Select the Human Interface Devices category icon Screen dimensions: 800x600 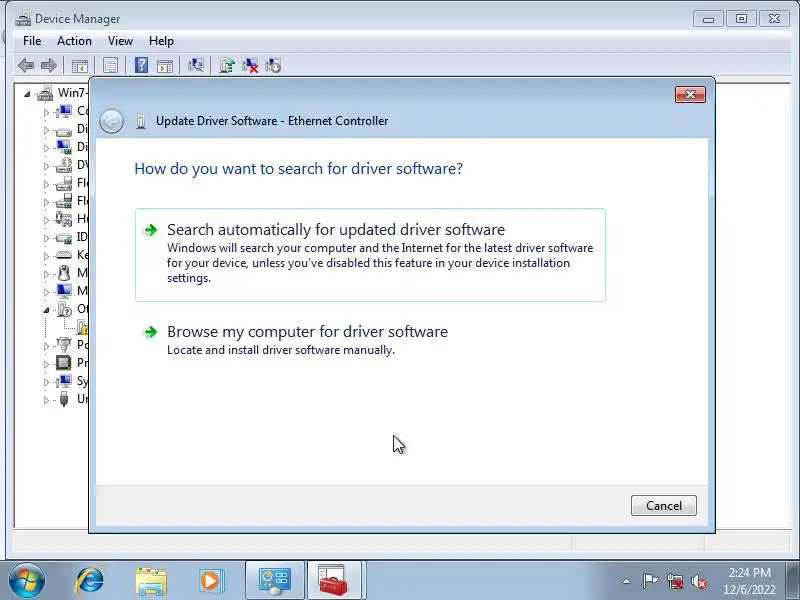tap(64, 219)
